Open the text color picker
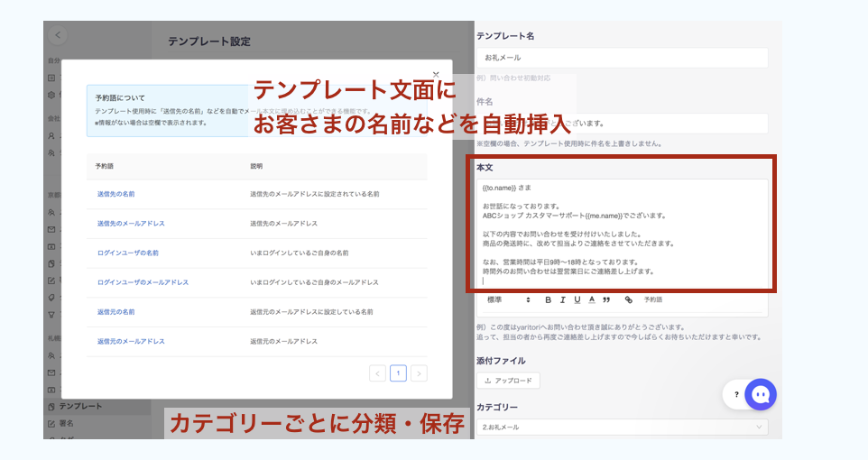This screenshot has width=868, height=460. (x=591, y=299)
